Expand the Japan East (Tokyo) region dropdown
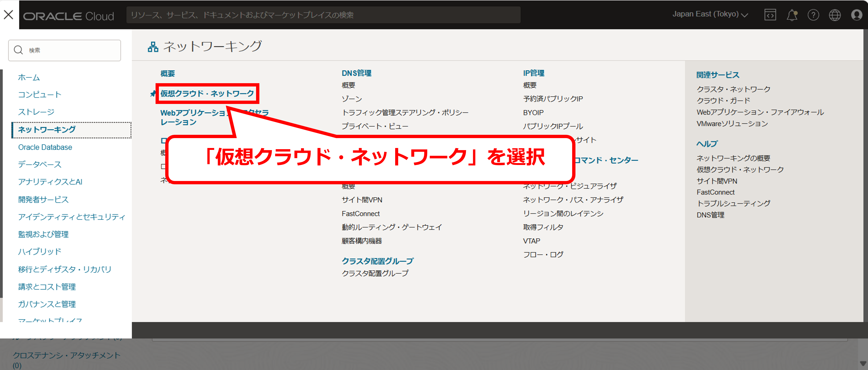This screenshot has width=868, height=370. coord(710,14)
